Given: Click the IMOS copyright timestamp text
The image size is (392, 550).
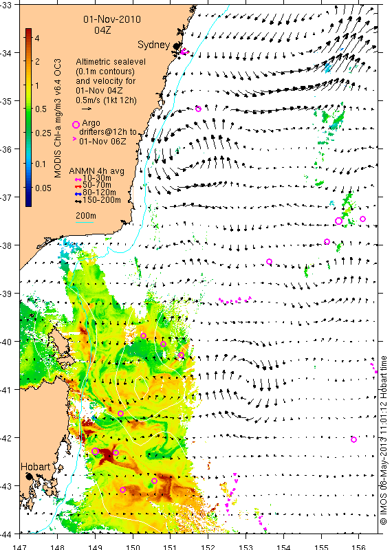Looking at the screenshot, I should point(383,440).
